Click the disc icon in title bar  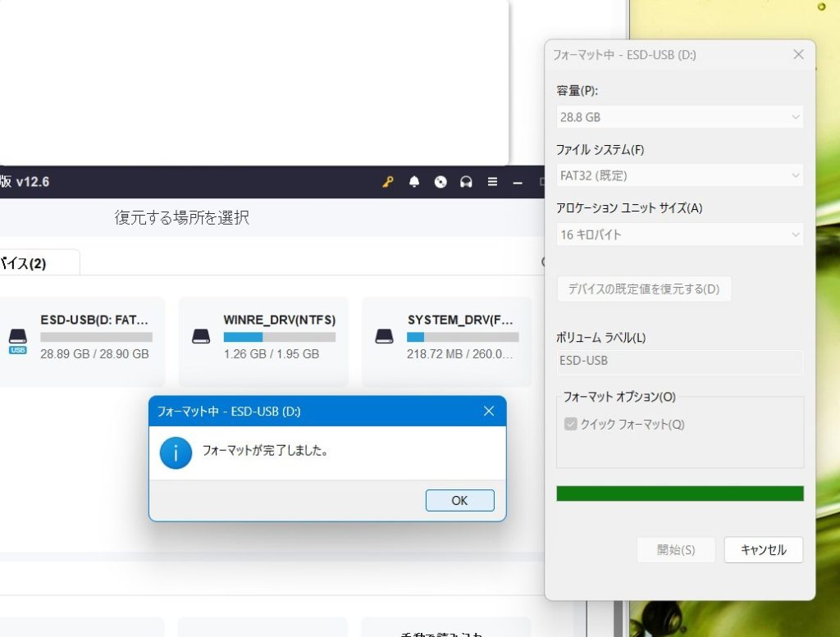441,182
